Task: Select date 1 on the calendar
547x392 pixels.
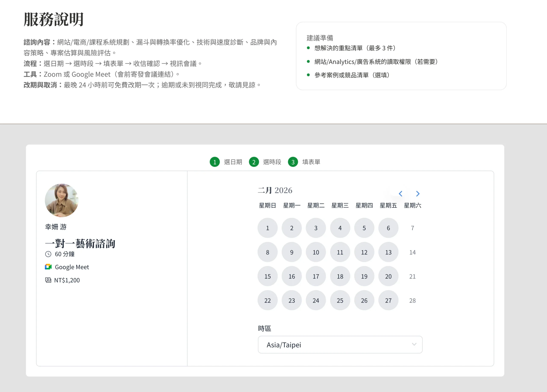Action: click(x=268, y=228)
